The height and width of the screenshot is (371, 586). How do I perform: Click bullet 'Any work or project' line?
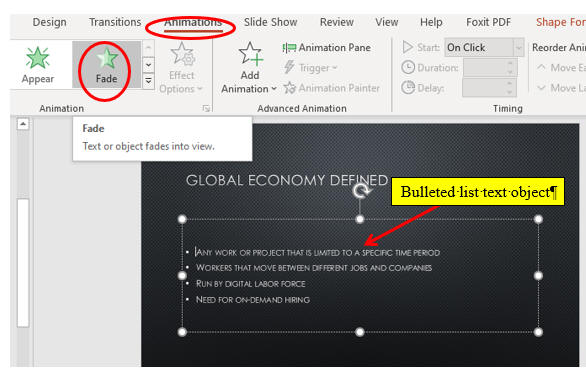(318, 253)
